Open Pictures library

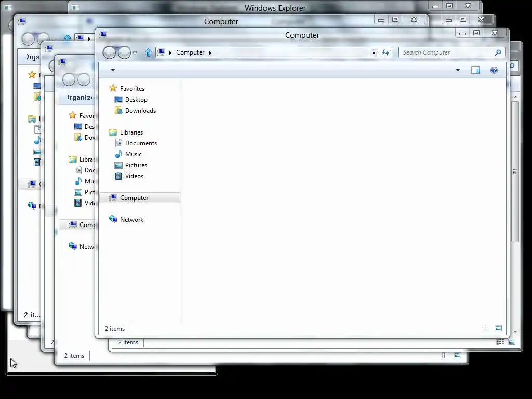pos(136,165)
